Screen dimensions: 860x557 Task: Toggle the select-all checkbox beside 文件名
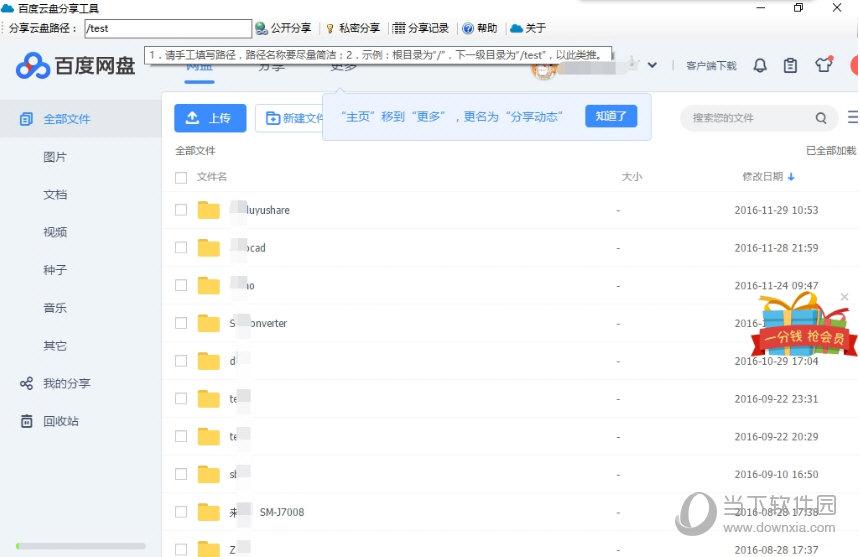(x=181, y=178)
